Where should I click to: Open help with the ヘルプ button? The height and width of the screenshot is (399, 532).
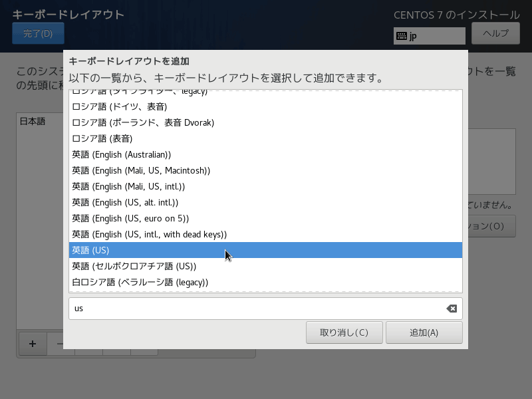click(x=495, y=33)
